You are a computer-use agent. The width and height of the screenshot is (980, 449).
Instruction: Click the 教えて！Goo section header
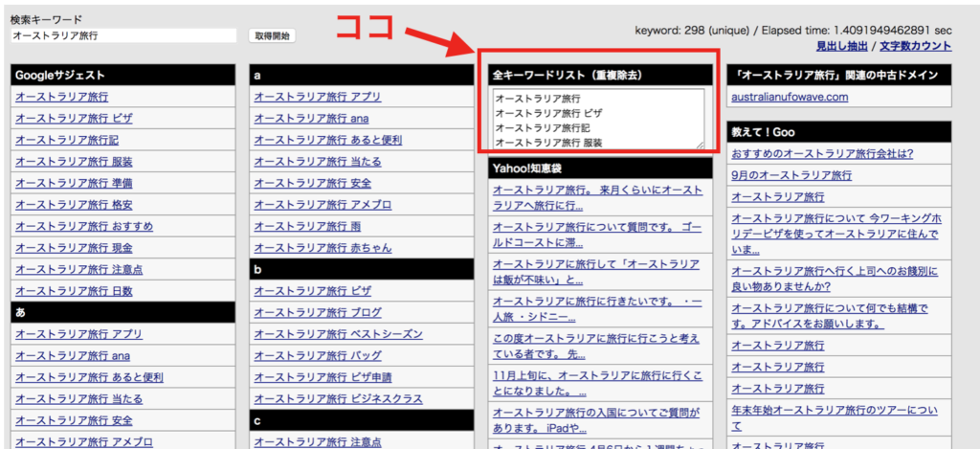[x=839, y=132]
